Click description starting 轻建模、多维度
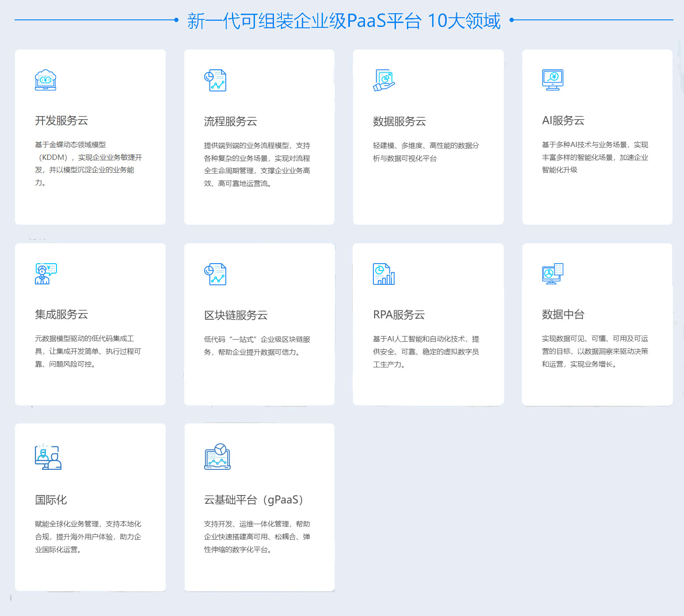This screenshot has width=684, height=616. pyautogui.click(x=426, y=152)
